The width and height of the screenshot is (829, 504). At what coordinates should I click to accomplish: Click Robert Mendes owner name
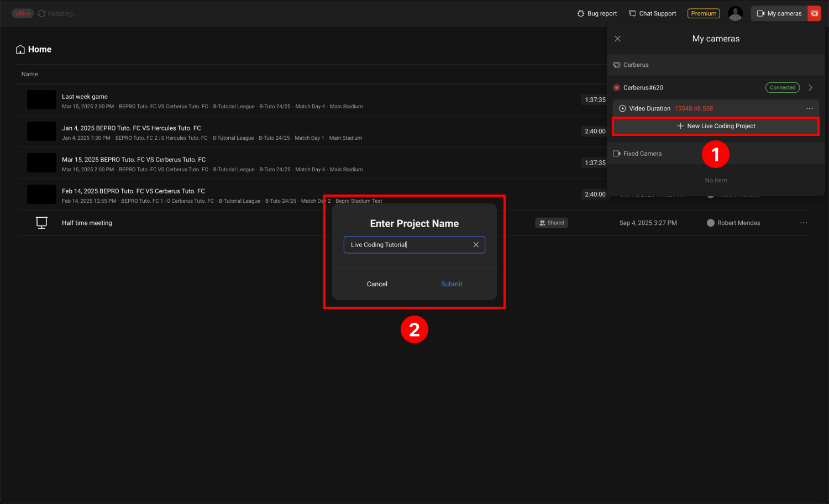(x=738, y=223)
